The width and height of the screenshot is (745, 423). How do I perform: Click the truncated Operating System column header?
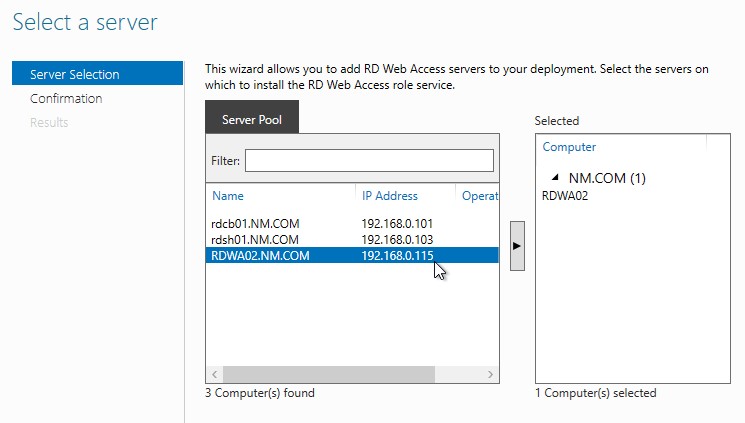[480, 196]
